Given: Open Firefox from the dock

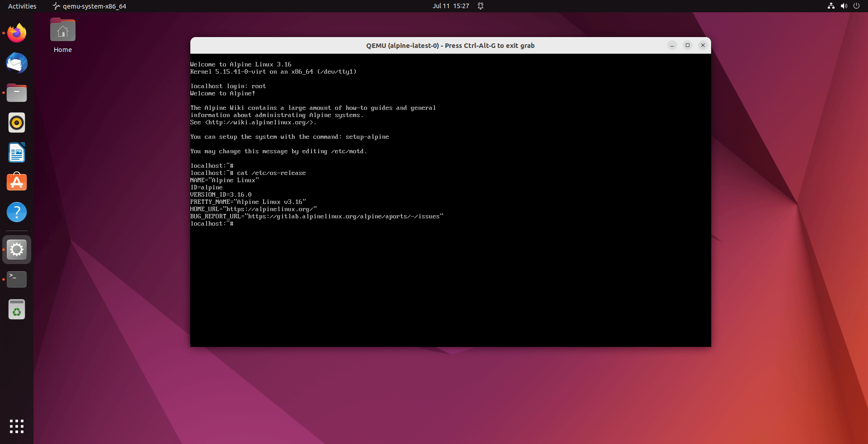Looking at the screenshot, I should pyautogui.click(x=17, y=33).
